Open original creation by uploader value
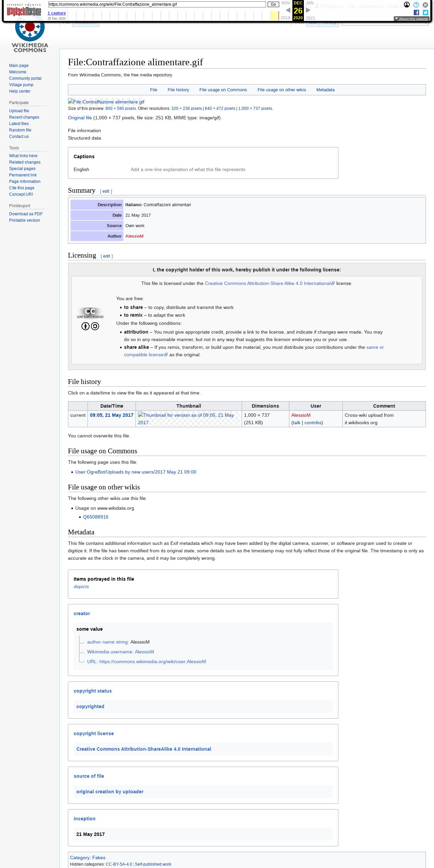Image resolution: width=434 pixels, height=868 pixels. click(110, 792)
